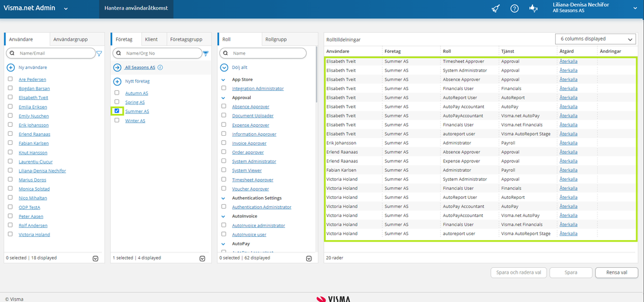Click Återkalla for Erik Johansson Administrator row
The height and width of the screenshot is (302, 644).
[x=569, y=143]
